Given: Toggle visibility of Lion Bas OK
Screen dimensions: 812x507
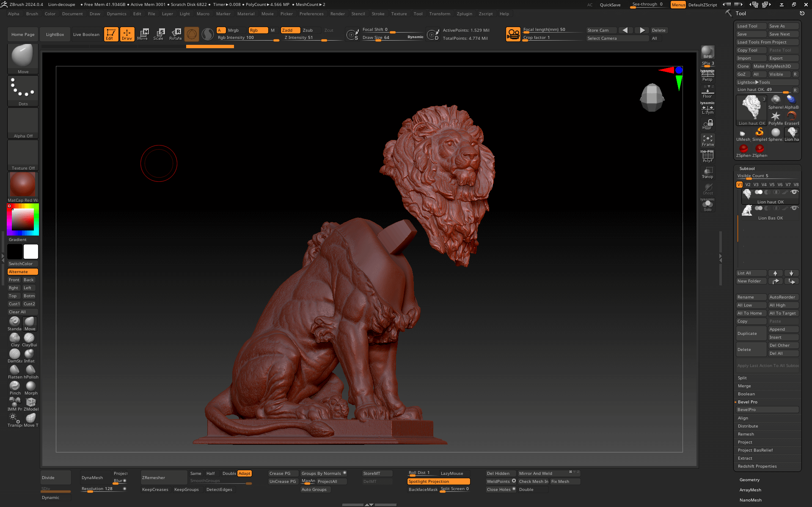Looking at the screenshot, I should [x=794, y=208].
